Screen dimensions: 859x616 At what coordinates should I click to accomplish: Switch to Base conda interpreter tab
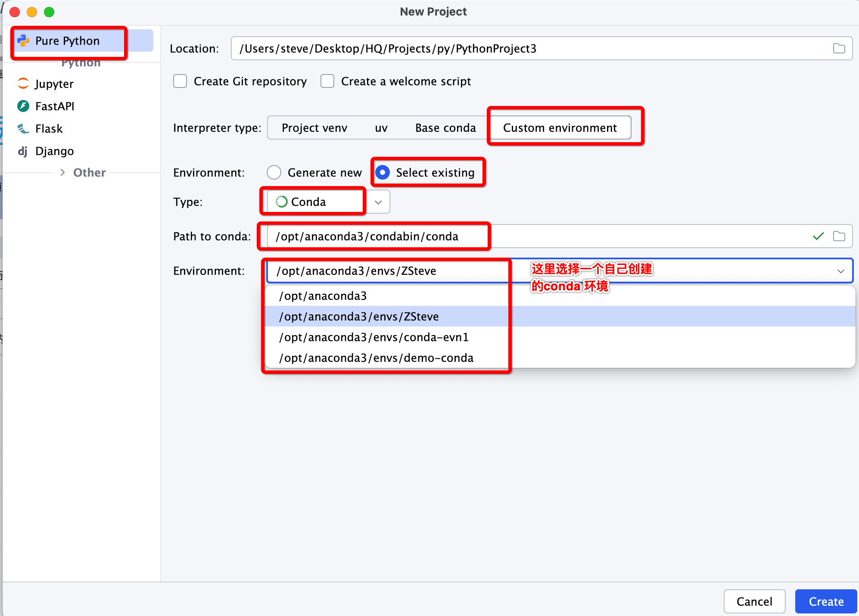pos(445,128)
